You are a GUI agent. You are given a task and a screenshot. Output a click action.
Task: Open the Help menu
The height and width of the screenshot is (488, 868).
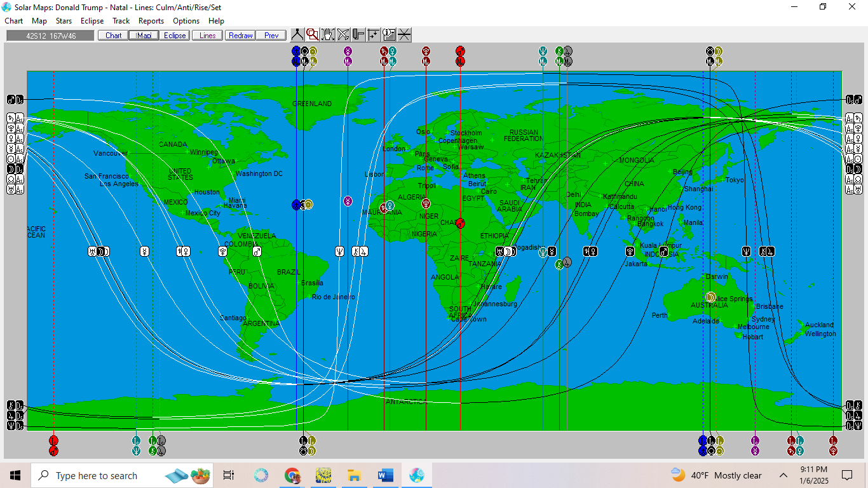click(216, 21)
